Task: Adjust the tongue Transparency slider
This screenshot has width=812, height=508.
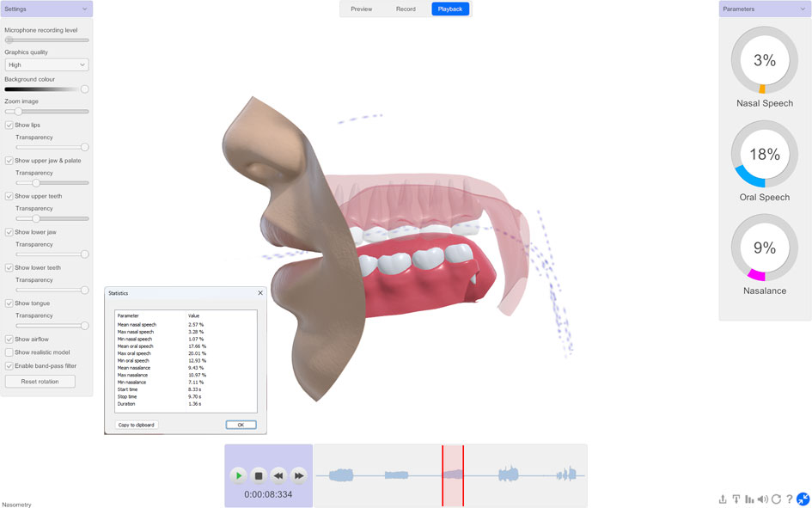Action: pyautogui.click(x=52, y=326)
